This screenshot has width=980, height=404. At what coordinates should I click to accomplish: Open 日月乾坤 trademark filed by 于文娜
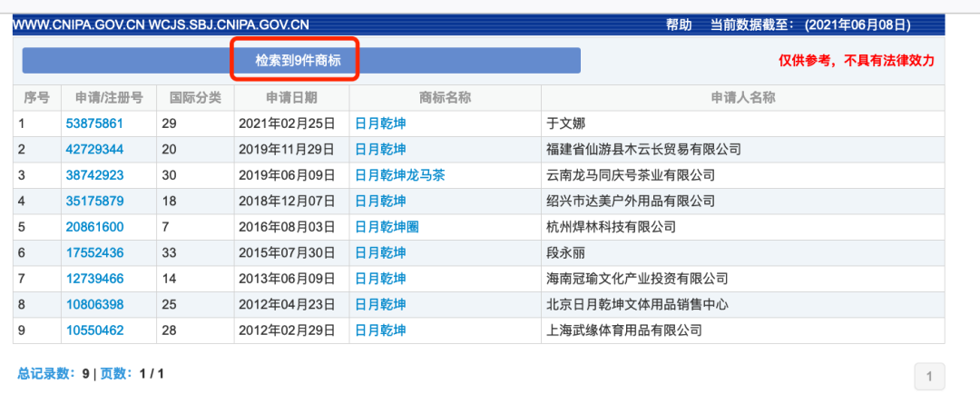(x=380, y=123)
